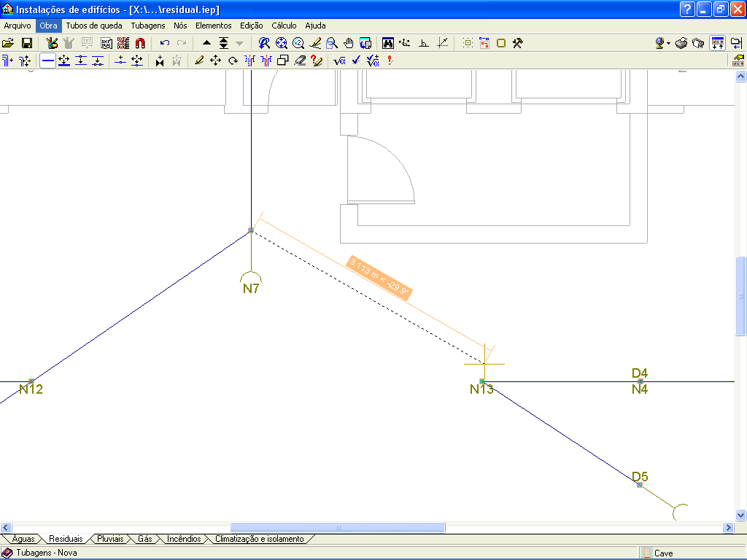The width and height of the screenshot is (747, 560).
Task: Click the printer icon
Action: point(681,43)
